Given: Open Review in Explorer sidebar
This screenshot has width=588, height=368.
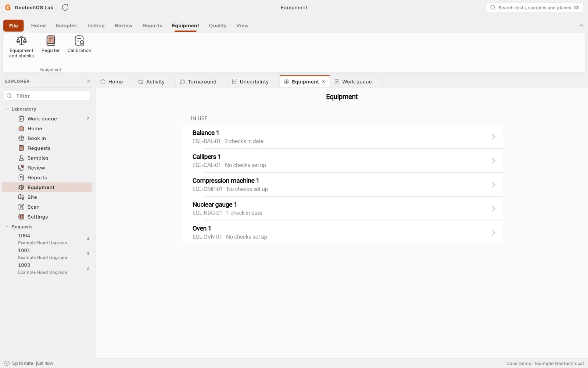Looking at the screenshot, I should 47,168.
